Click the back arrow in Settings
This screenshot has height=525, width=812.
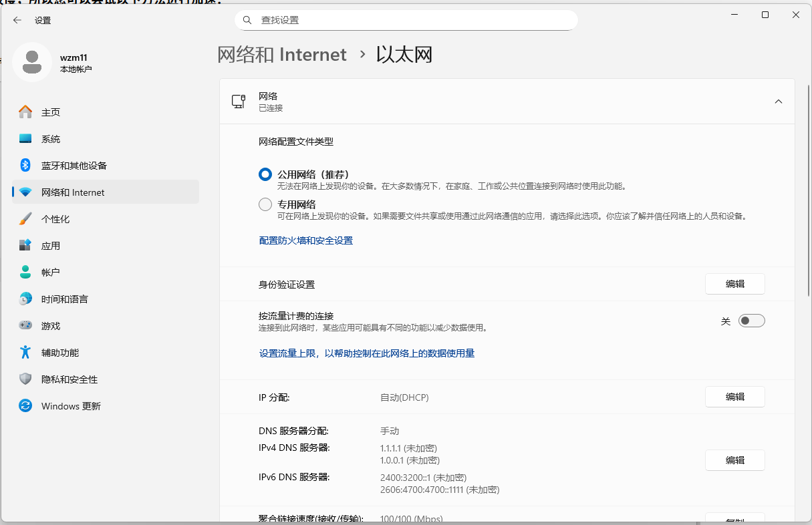click(17, 20)
